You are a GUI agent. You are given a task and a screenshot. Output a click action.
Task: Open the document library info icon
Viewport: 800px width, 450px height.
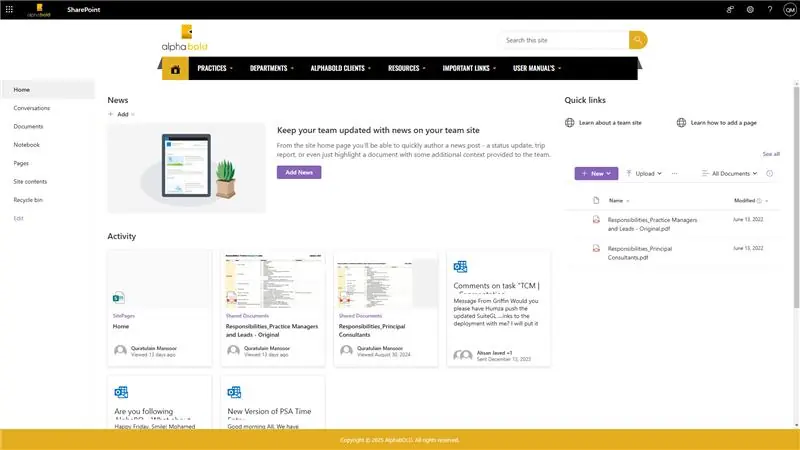click(x=769, y=173)
